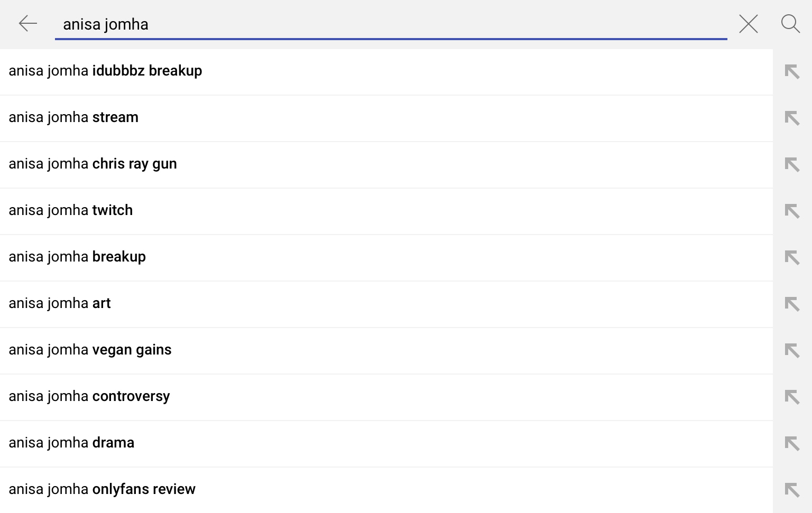Insert 'controversy' suggestion via arrow icon
Screen dimensions: 812x513
(x=792, y=397)
